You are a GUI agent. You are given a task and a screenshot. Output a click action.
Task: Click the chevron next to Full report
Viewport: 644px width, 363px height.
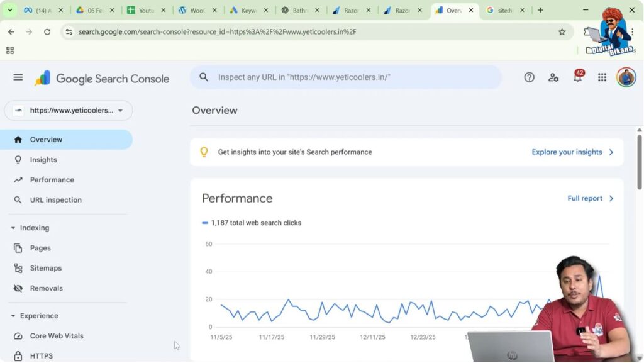611,198
